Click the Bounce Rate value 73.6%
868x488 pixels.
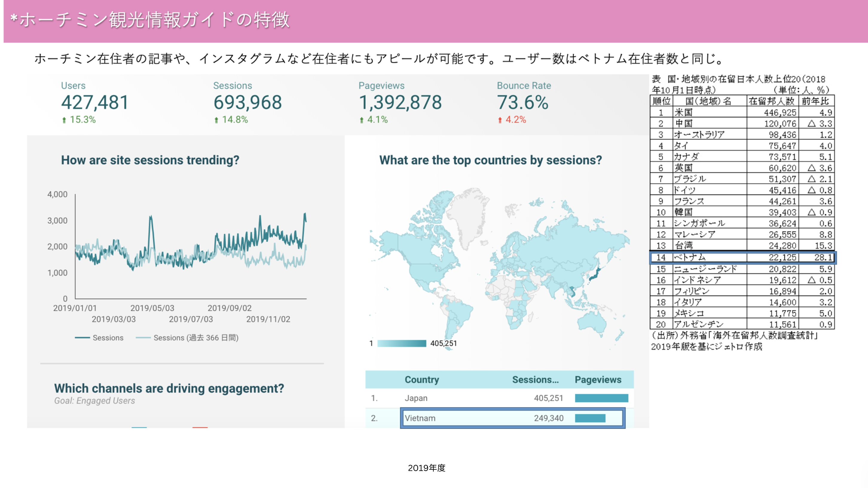click(522, 102)
